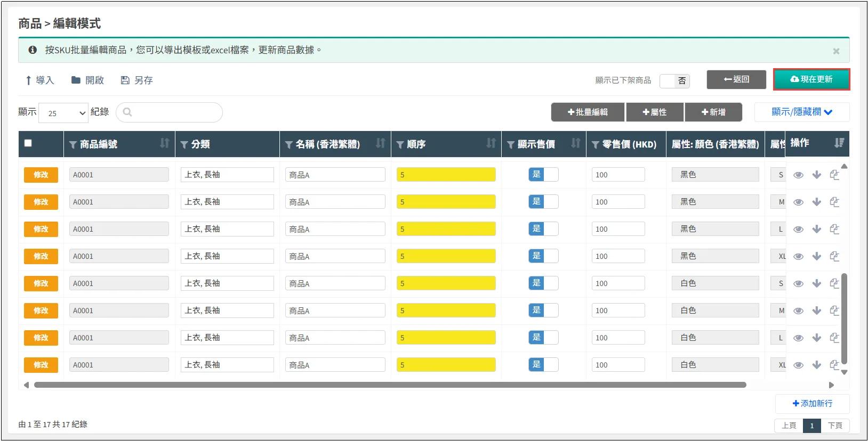
Task: Click the copy icon in the third row
Action: (x=834, y=230)
